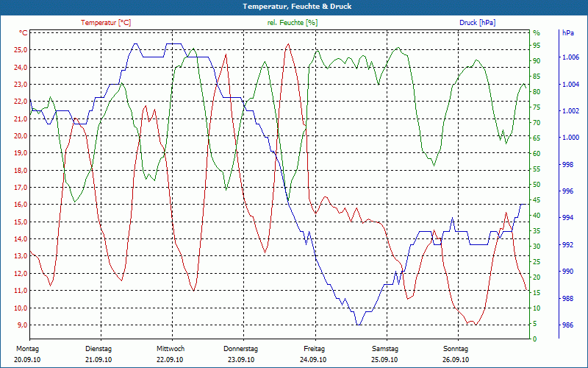Click the '15,0' temperature axis value
The image size is (588, 368).
point(21,222)
